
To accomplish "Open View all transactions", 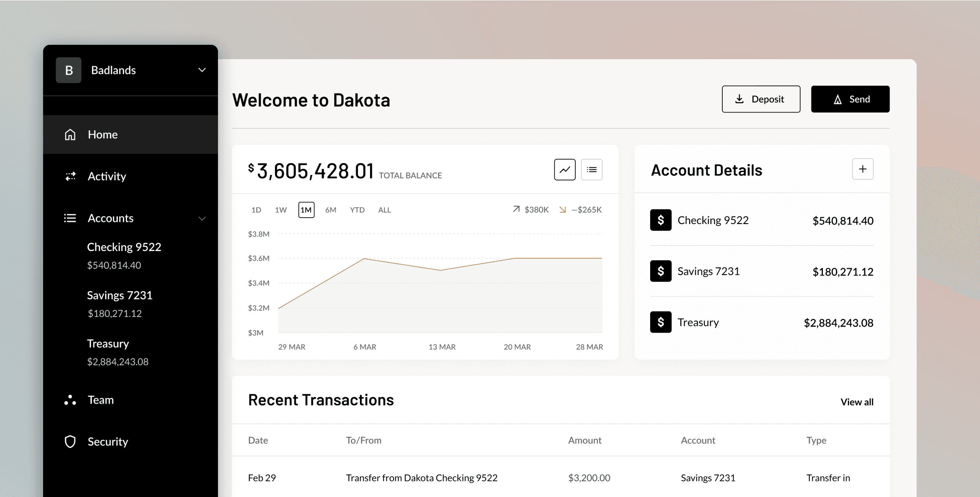I will (x=857, y=401).
